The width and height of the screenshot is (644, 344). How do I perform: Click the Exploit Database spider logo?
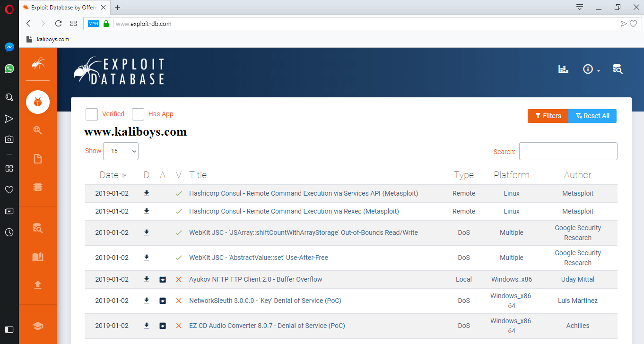[x=119, y=71]
